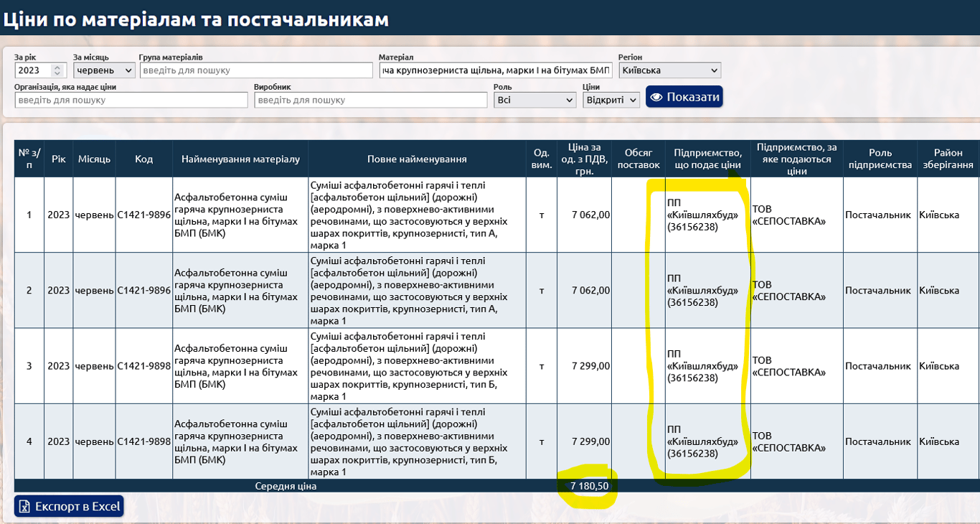Select the Організація, яка надає ціни field

click(x=131, y=100)
